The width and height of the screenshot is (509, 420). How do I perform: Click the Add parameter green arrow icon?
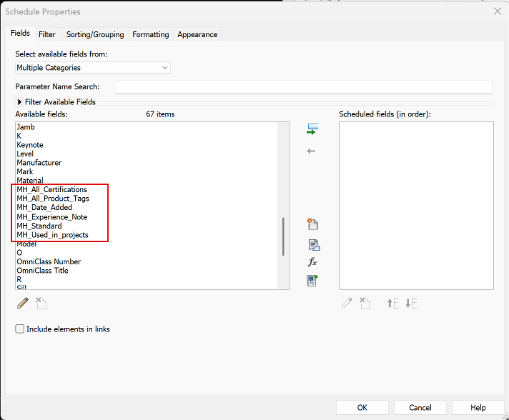[312, 129]
